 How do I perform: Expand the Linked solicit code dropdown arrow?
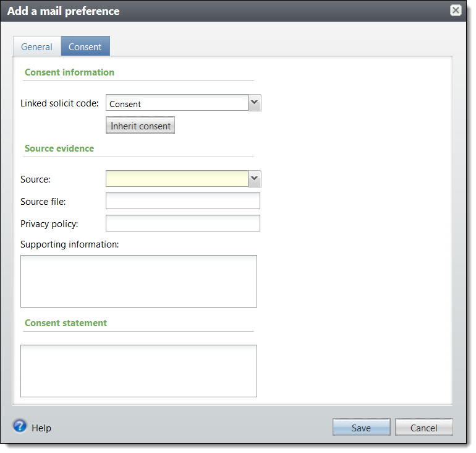255,103
